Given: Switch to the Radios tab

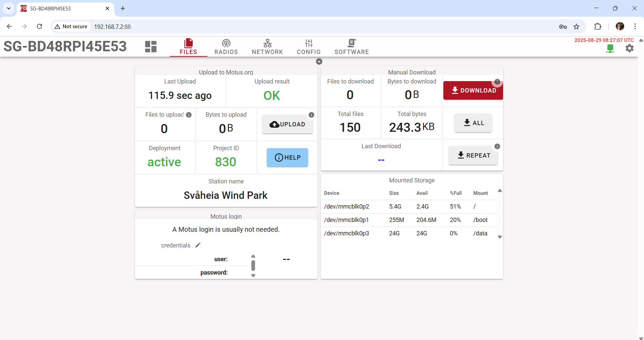Looking at the screenshot, I should pos(226,47).
